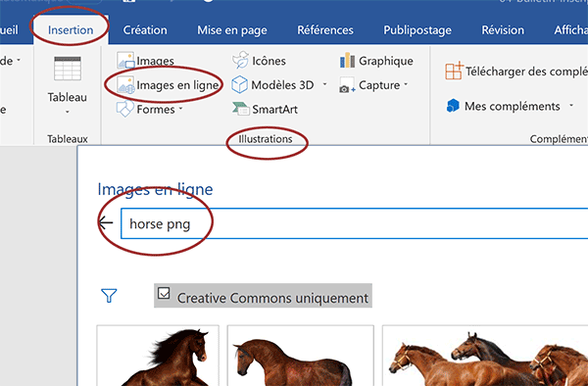Select the standing brown horse thumbnail
The image size is (588, 386).
[301, 356]
